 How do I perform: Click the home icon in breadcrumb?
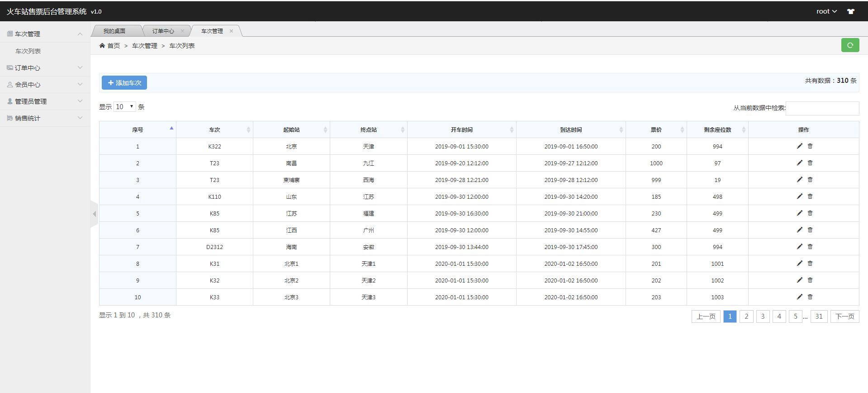[102, 46]
